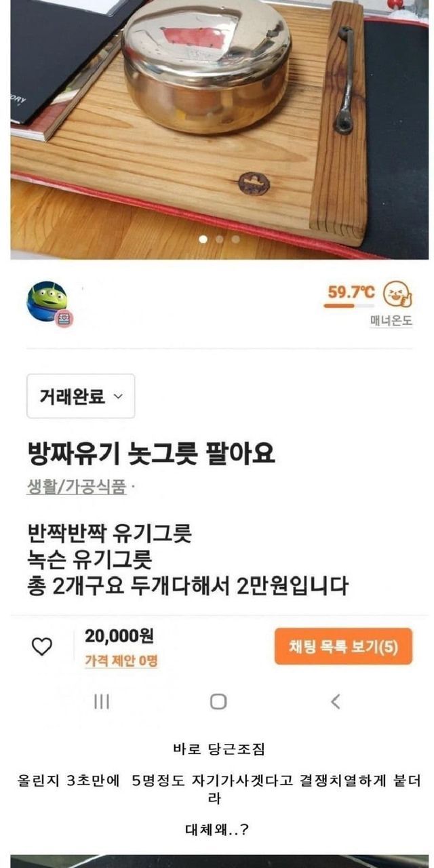Tap the Android home button icon
Image resolution: width=434 pixels, height=868 pixels.
coord(218,701)
